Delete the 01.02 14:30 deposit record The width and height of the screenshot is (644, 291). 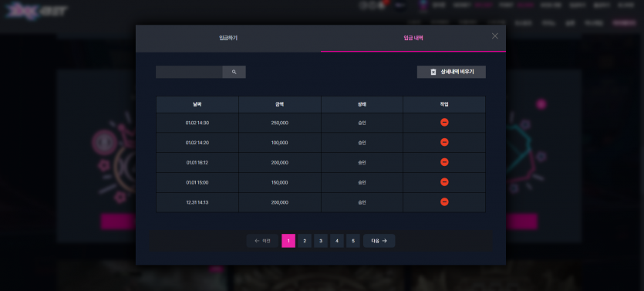[x=444, y=123]
